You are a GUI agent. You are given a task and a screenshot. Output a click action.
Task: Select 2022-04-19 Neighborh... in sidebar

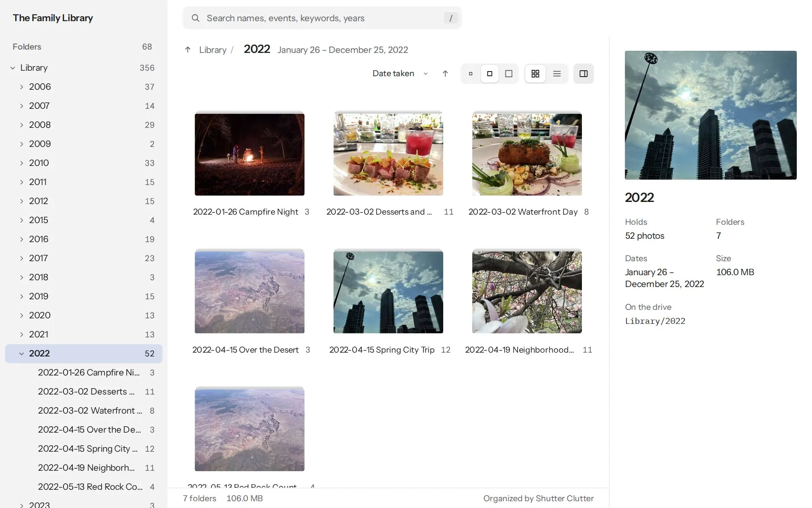tap(84, 468)
